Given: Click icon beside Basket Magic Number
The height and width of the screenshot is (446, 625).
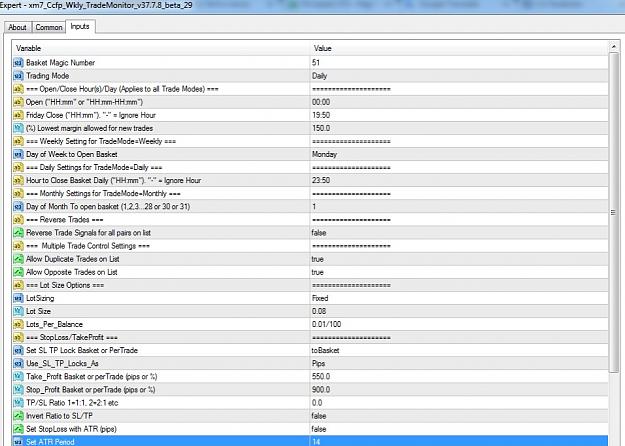Looking at the screenshot, I should pyautogui.click(x=18, y=63).
